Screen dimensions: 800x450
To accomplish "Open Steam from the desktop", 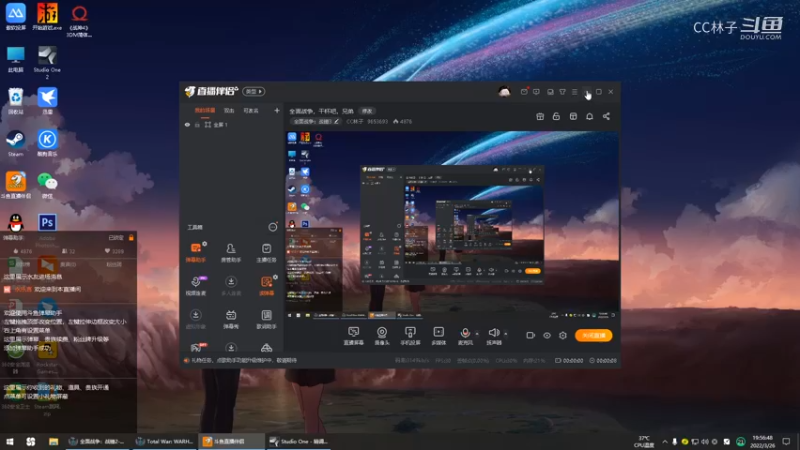I will (x=15, y=143).
